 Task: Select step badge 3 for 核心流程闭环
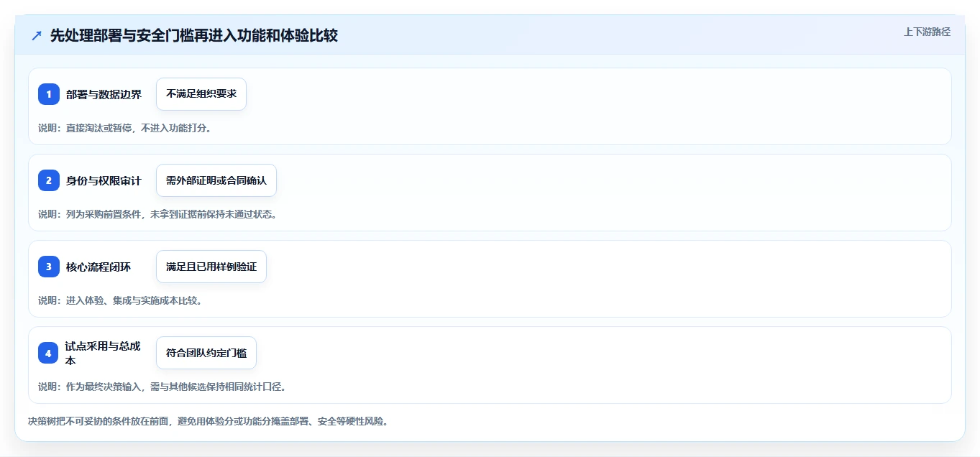tap(49, 267)
